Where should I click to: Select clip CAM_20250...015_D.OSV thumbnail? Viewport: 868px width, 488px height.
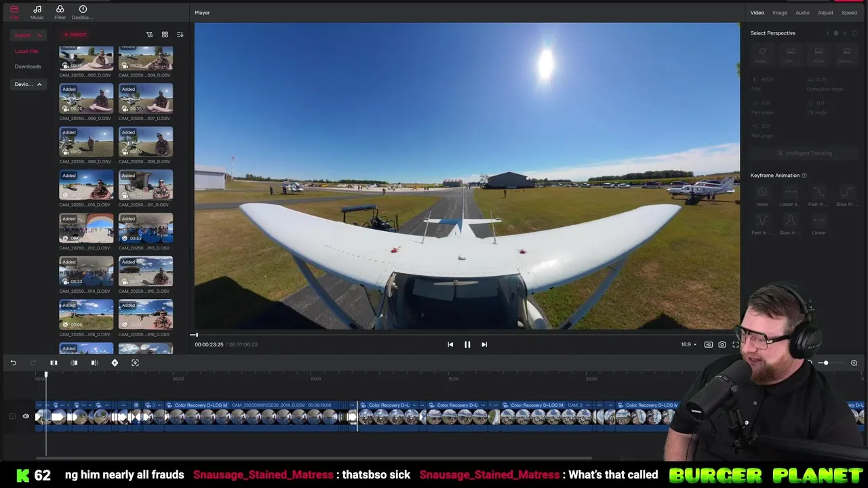click(146, 272)
